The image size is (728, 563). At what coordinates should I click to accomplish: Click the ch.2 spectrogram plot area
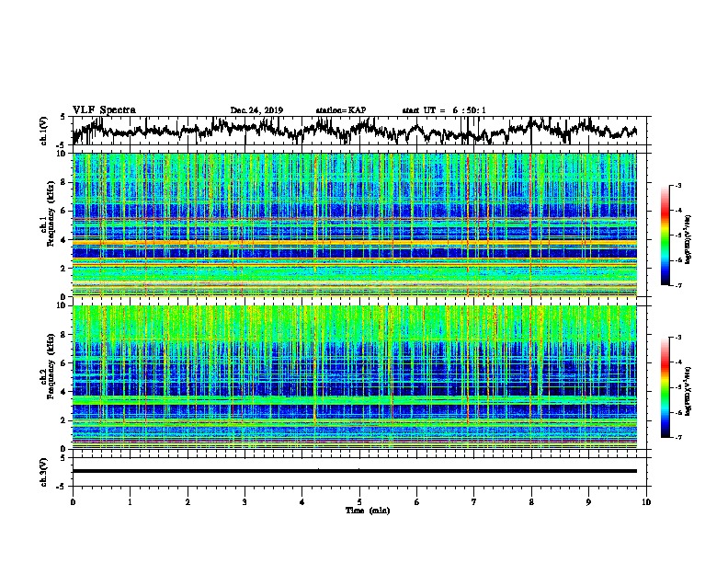(x=354, y=377)
